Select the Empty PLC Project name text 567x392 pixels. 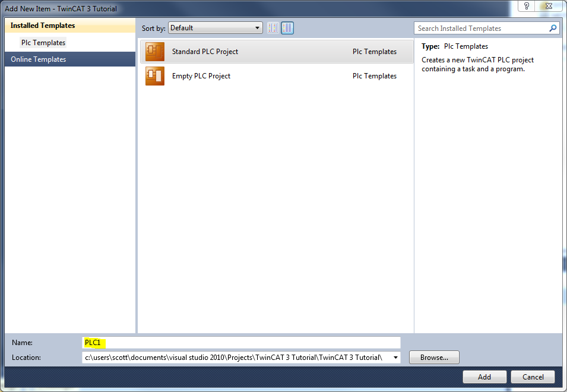[201, 76]
